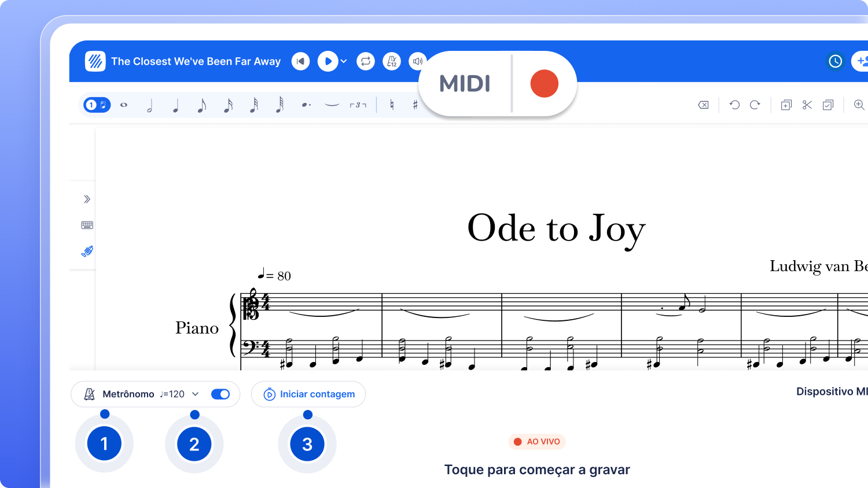Rewind playback to the beginning

click(300, 61)
